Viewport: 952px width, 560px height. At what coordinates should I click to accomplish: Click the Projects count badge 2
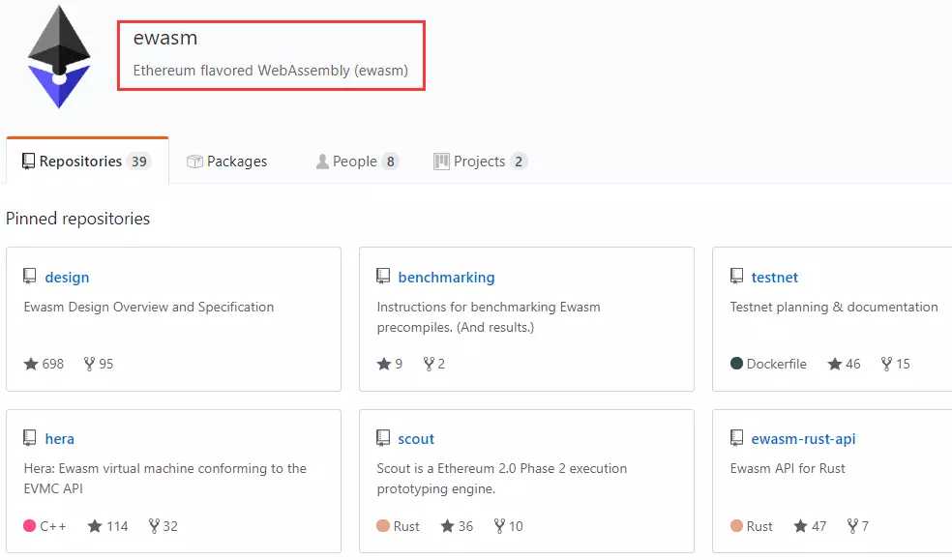(x=519, y=162)
